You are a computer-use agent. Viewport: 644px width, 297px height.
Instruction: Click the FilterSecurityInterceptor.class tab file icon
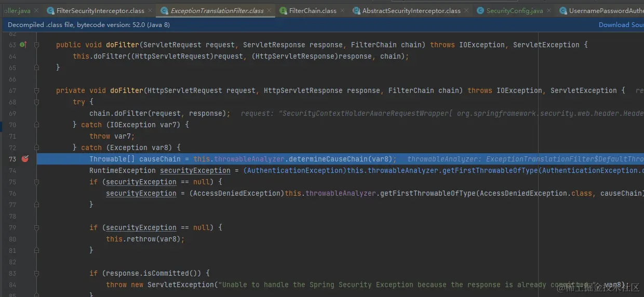(x=51, y=10)
